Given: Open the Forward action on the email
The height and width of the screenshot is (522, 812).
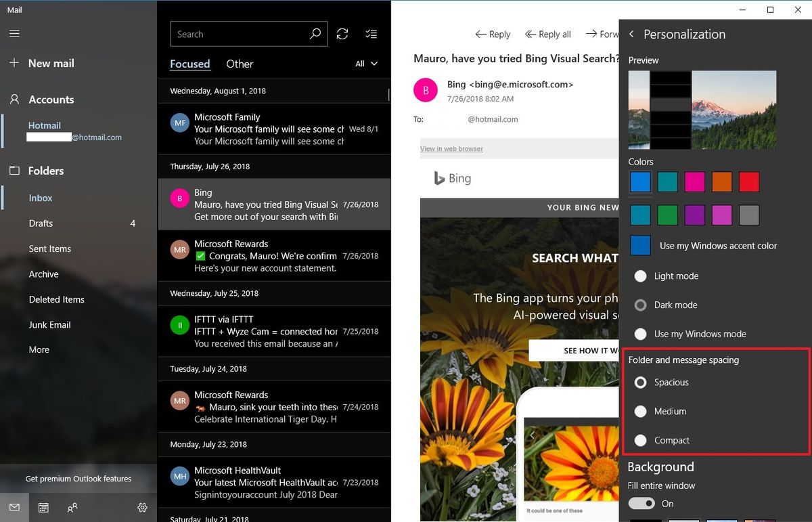Looking at the screenshot, I should [608, 34].
